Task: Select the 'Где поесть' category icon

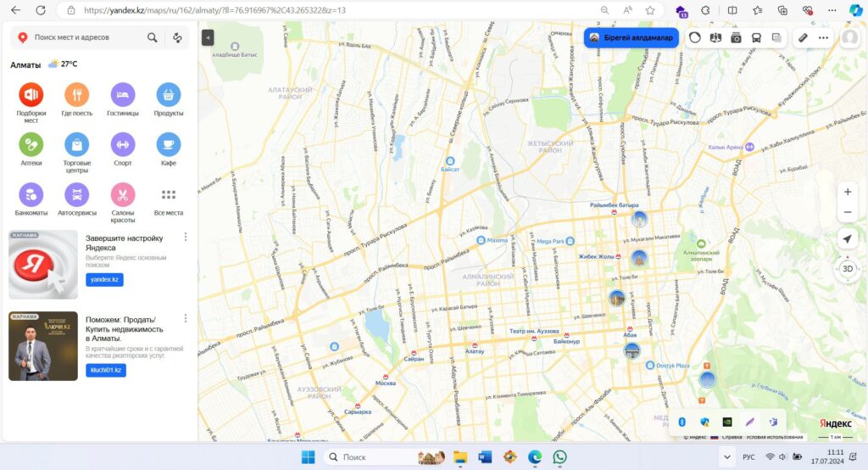Action: [x=77, y=95]
